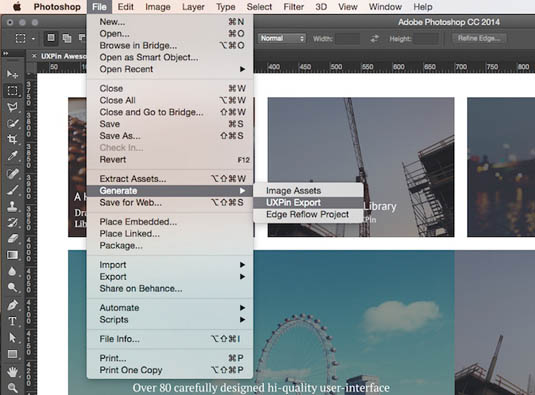Select the Crop tool

(13, 140)
